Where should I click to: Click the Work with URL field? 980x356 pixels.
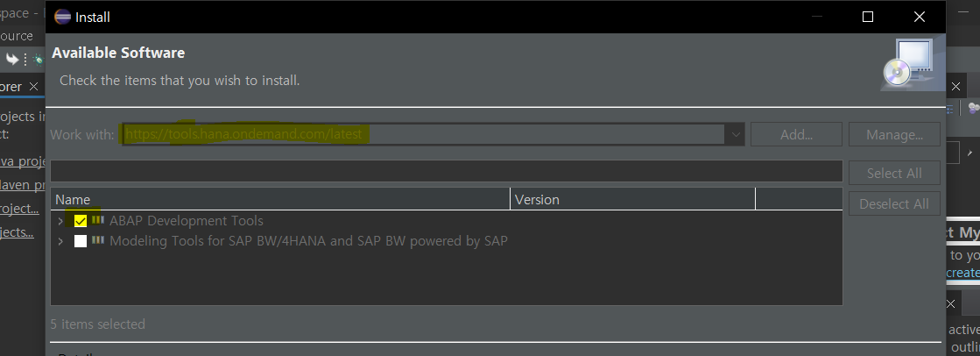(x=424, y=134)
